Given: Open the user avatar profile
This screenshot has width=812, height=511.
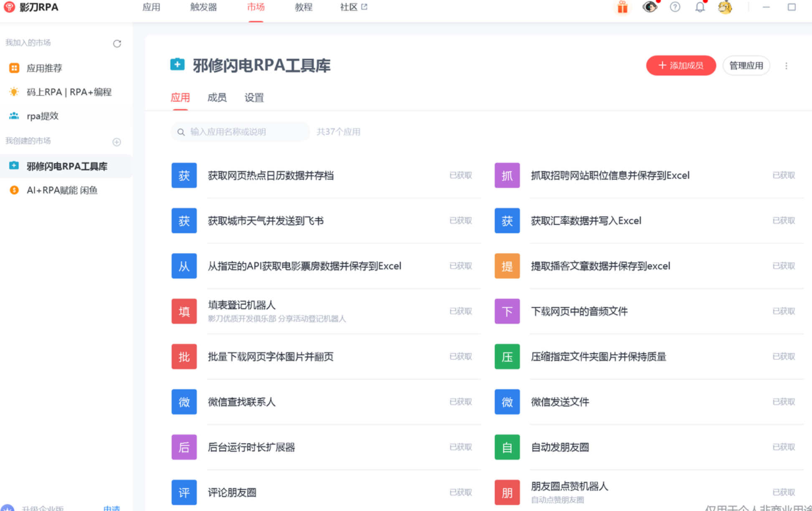Looking at the screenshot, I should coord(725,7).
